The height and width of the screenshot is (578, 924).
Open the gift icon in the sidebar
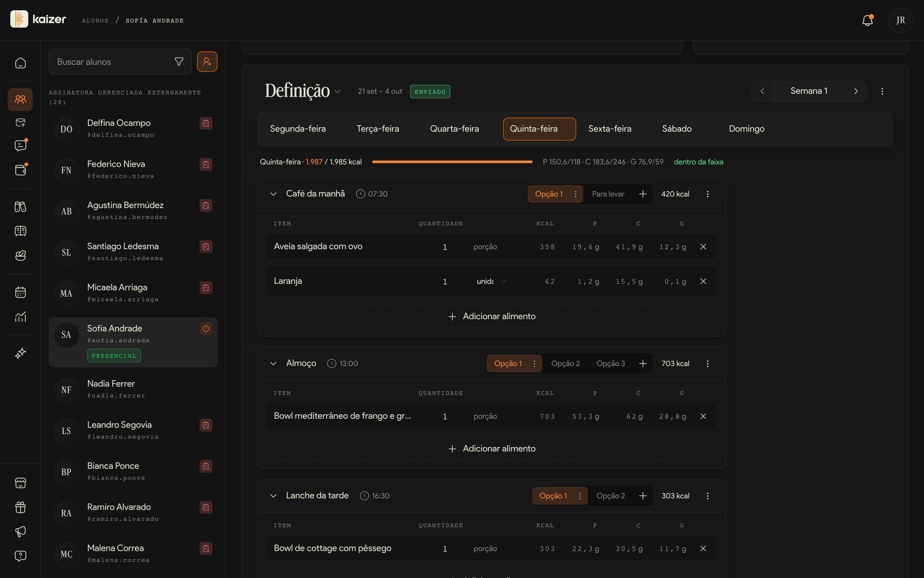pos(20,507)
